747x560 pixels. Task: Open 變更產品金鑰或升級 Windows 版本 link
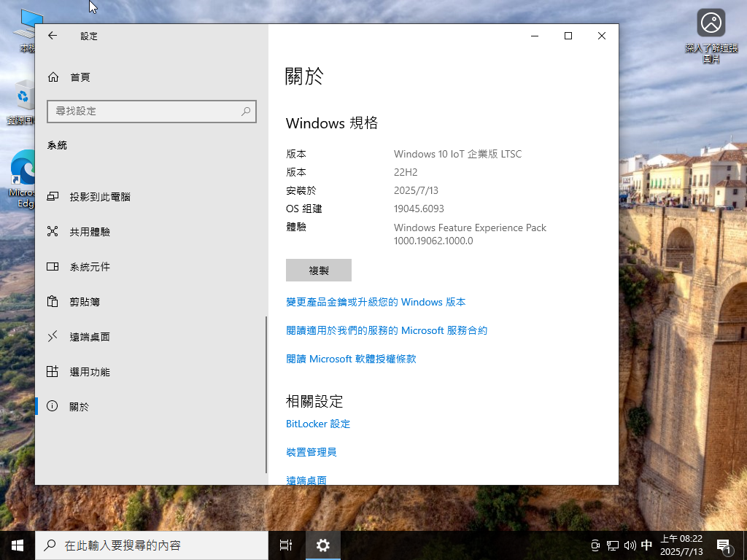376,302
